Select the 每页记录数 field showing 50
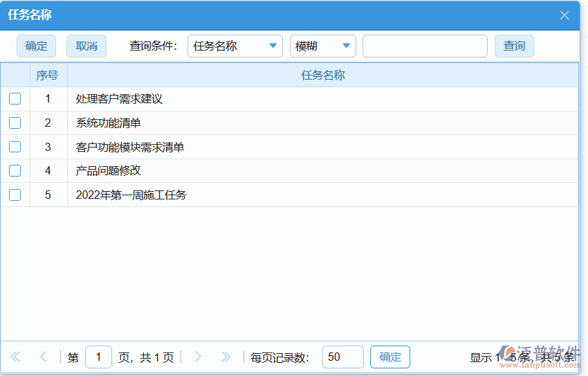The width and height of the screenshot is (588, 376). coord(342,357)
